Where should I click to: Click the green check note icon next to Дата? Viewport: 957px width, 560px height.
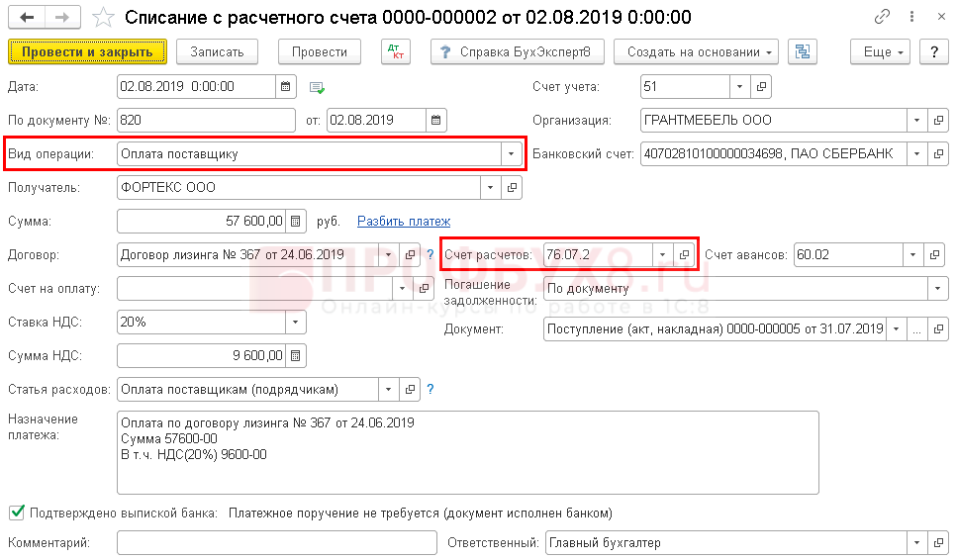point(317,88)
